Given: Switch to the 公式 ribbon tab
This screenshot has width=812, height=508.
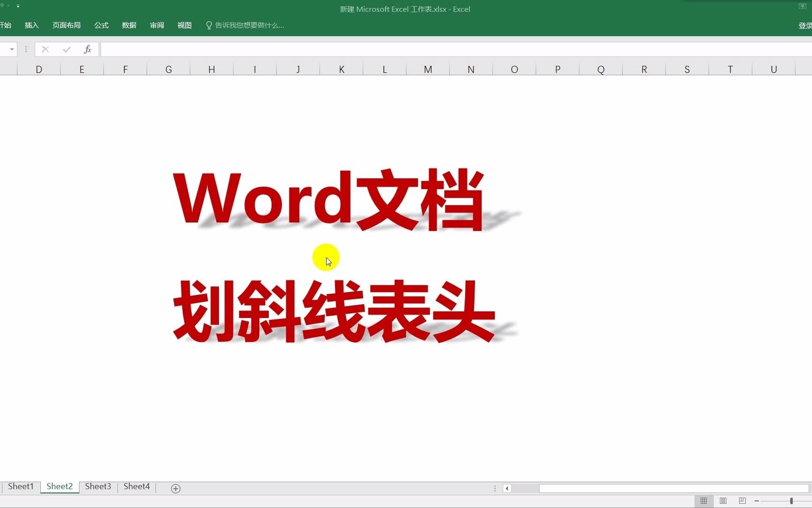Looking at the screenshot, I should [x=101, y=25].
